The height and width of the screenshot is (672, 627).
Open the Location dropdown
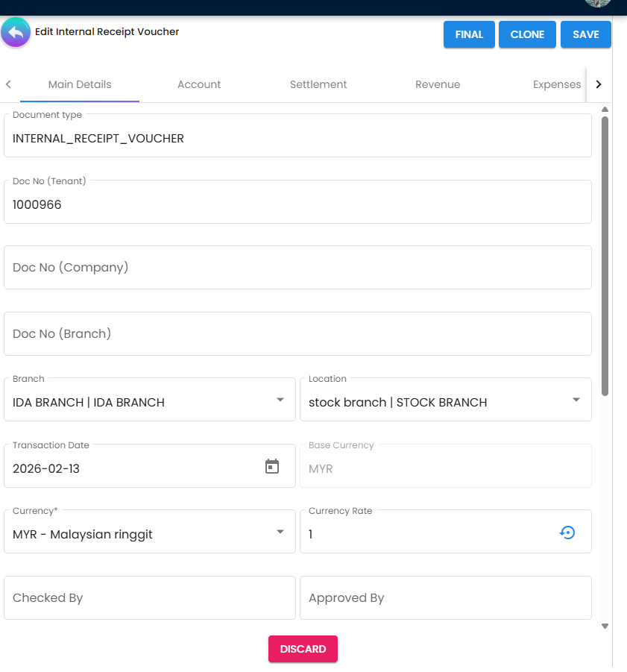(x=576, y=399)
